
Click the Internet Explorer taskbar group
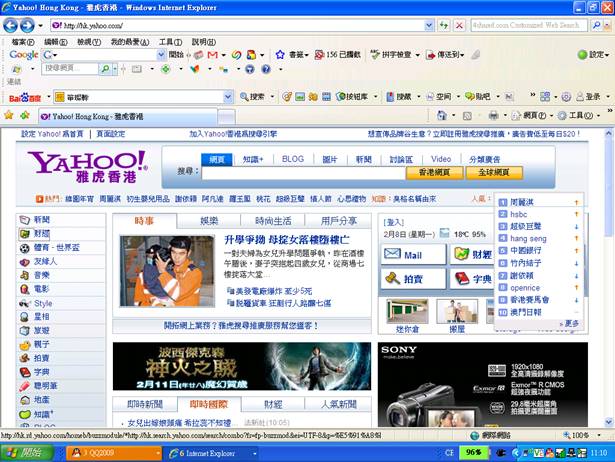tap(212, 453)
